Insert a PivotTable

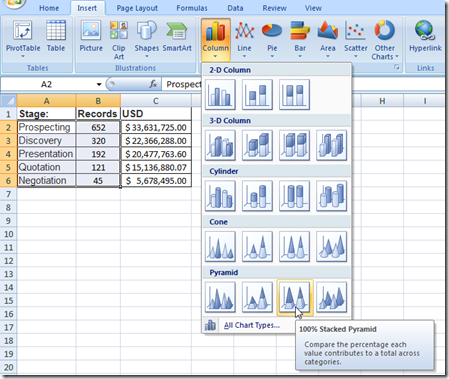tap(23, 39)
